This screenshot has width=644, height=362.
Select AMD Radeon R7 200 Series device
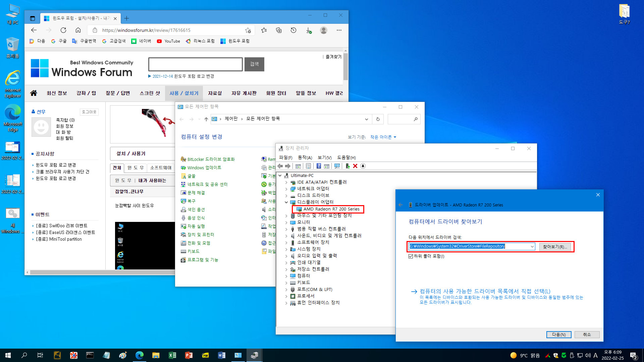click(328, 209)
